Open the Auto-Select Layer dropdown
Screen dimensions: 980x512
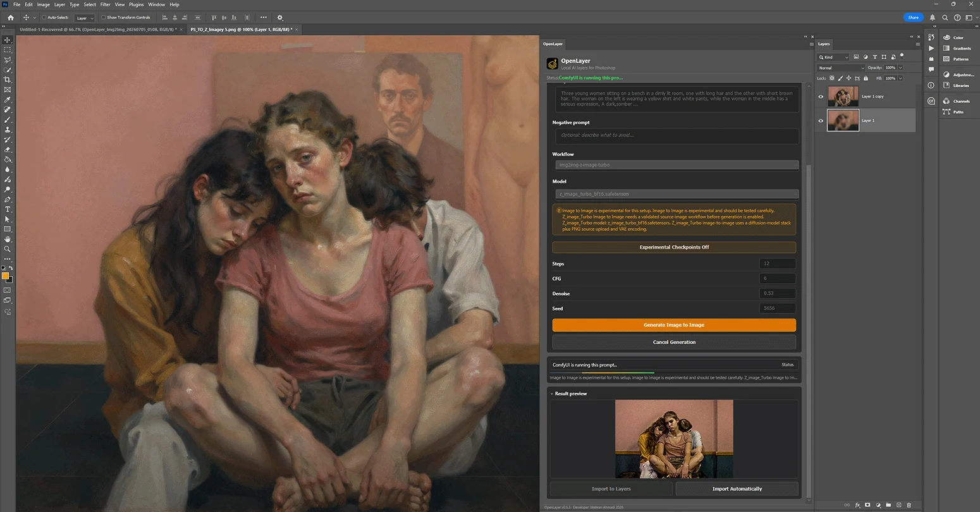[x=84, y=18]
